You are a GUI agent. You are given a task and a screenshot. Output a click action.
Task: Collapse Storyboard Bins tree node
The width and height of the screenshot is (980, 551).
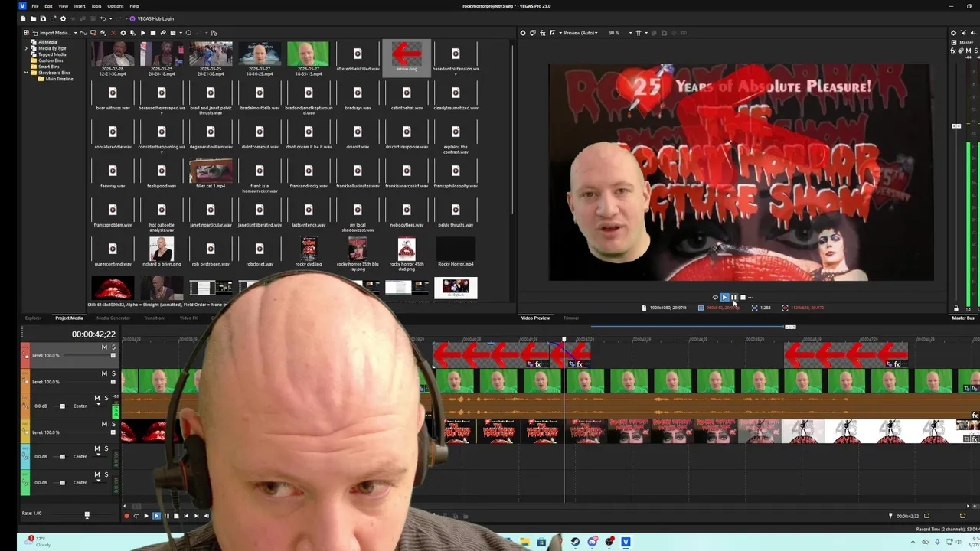pos(27,73)
